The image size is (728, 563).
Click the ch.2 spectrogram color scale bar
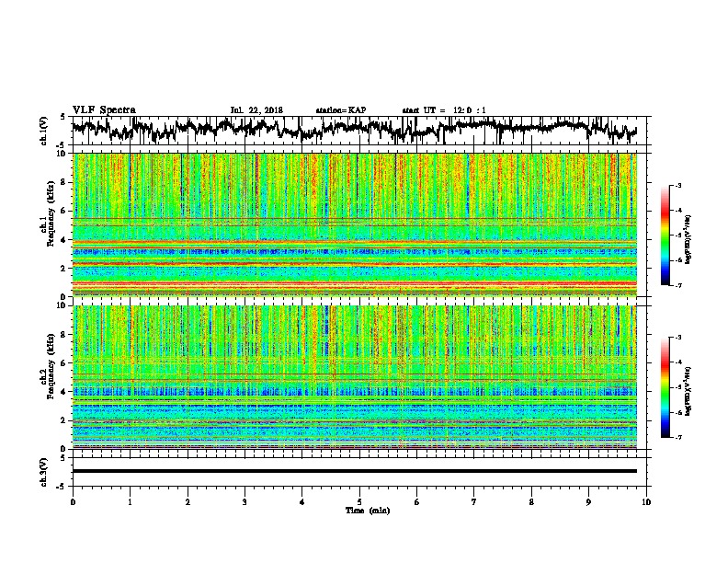(665, 387)
